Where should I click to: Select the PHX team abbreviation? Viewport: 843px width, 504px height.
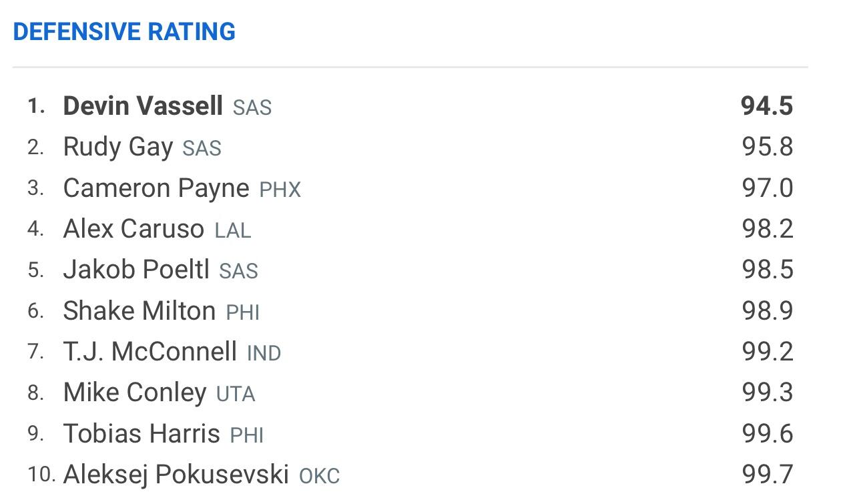pyautogui.click(x=280, y=190)
